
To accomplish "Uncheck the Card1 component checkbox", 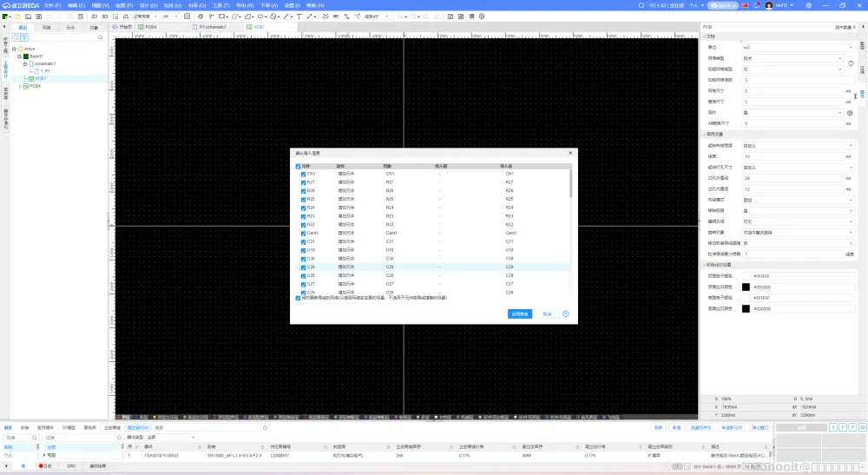I will [303, 234].
